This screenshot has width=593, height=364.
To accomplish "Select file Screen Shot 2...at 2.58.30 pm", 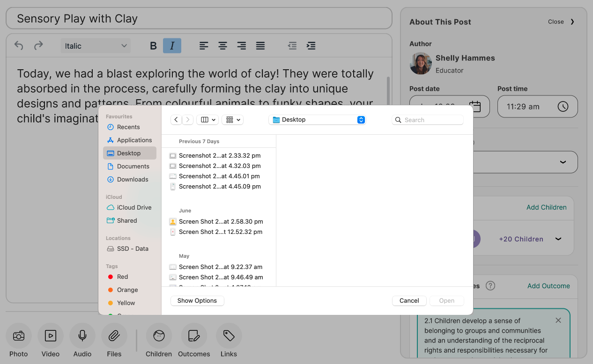I will pos(219,221).
